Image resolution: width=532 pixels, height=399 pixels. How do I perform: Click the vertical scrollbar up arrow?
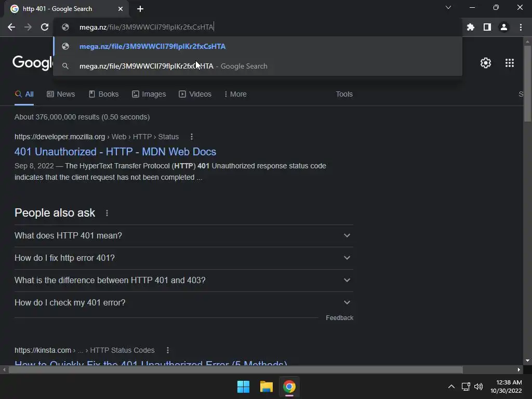coord(527,42)
